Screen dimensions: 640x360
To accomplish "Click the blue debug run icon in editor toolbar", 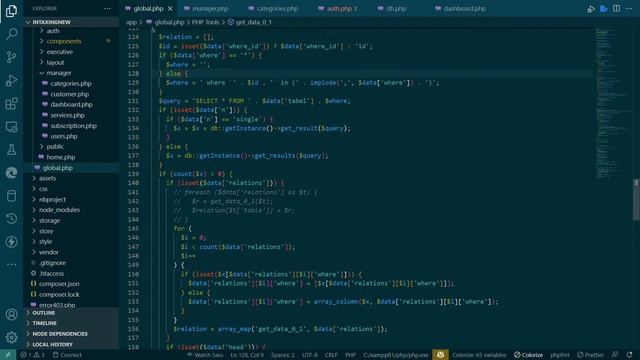I will (x=603, y=9).
